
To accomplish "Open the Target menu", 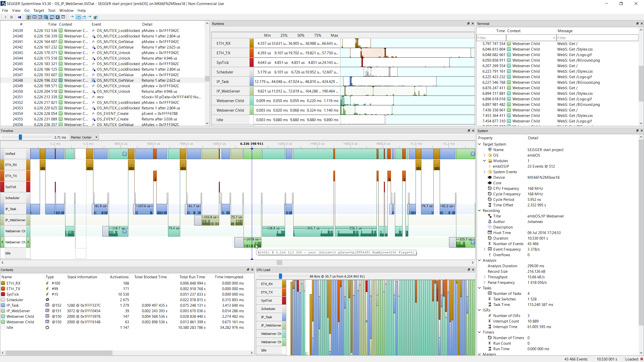I will click(38, 11).
